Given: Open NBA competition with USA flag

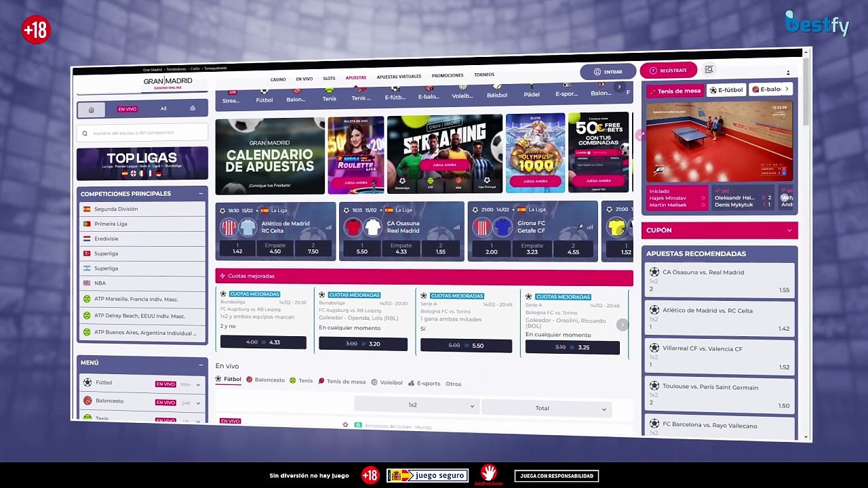Looking at the screenshot, I should tap(142, 283).
